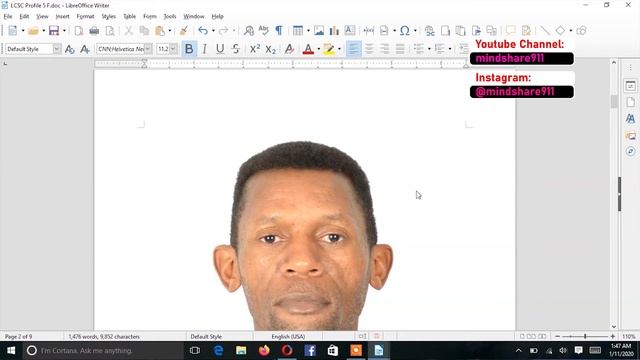
Task: Toggle Align Right
Action: [x=384, y=49]
